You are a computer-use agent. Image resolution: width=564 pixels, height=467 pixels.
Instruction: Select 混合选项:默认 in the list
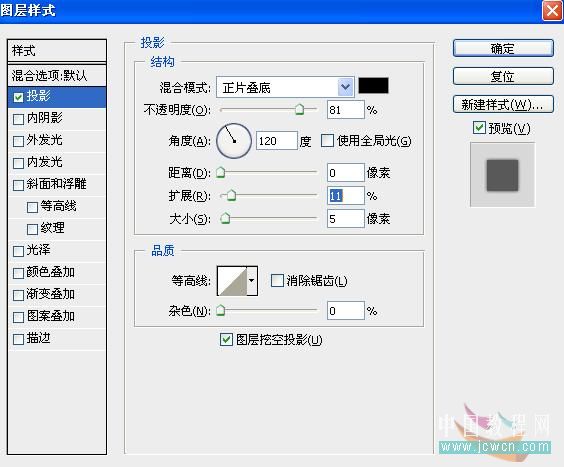tap(57, 76)
